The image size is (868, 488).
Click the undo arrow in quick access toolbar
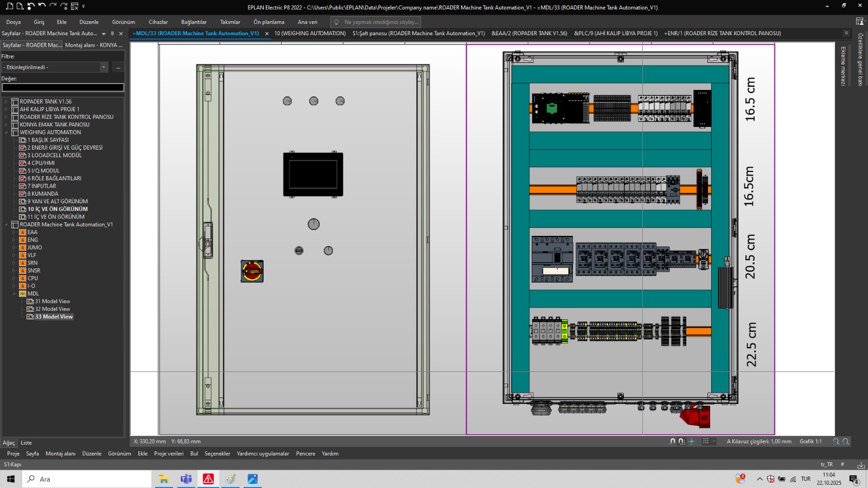(42, 7)
